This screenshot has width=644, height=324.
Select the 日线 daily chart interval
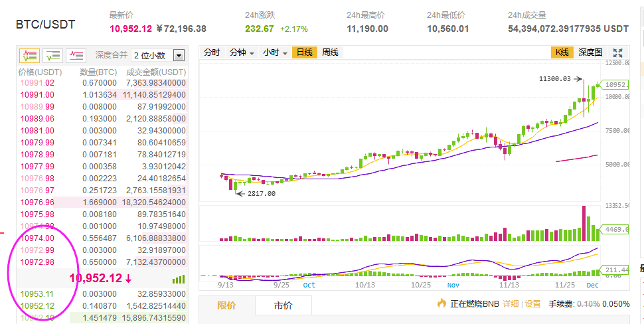(x=304, y=52)
